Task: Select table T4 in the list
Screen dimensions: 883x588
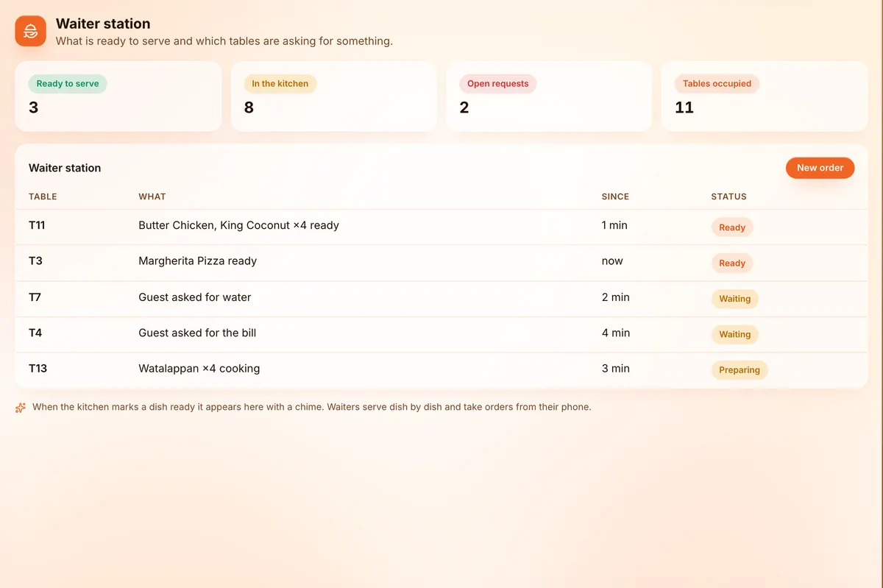Action: pos(35,333)
